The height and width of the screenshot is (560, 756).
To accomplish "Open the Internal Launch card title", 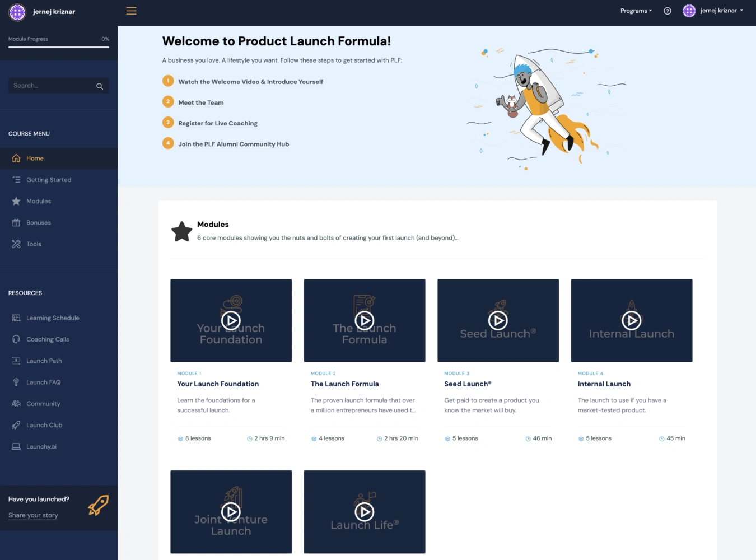I will click(x=604, y=384).
